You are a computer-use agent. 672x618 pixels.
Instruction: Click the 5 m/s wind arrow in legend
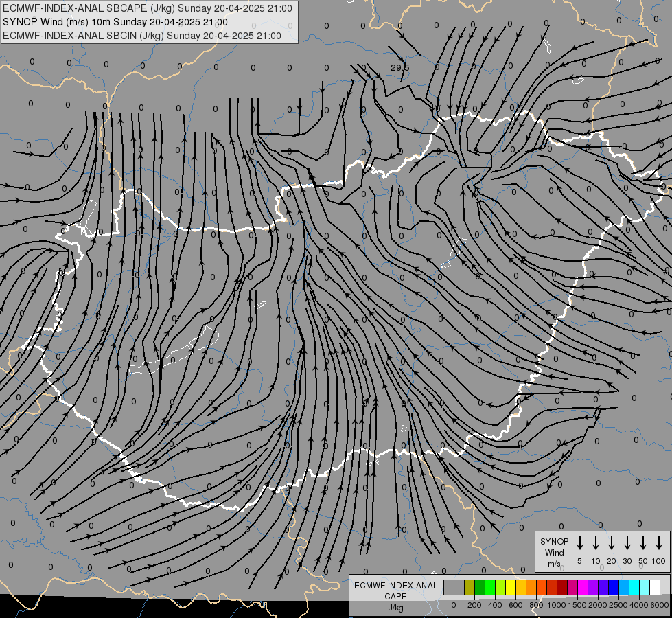[x=579, y=543]
